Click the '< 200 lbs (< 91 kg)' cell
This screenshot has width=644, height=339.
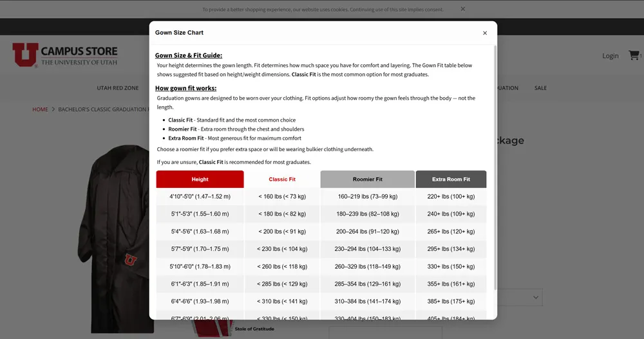(x=282, y=232)
